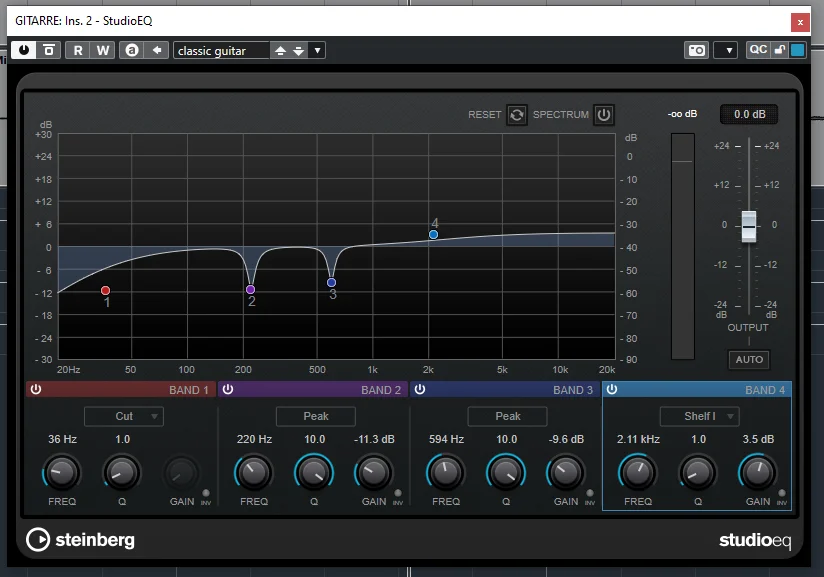This screenshot has height=577, width=824.
Task: Switch between A/B settings button
Action: [x=132, y=50]
